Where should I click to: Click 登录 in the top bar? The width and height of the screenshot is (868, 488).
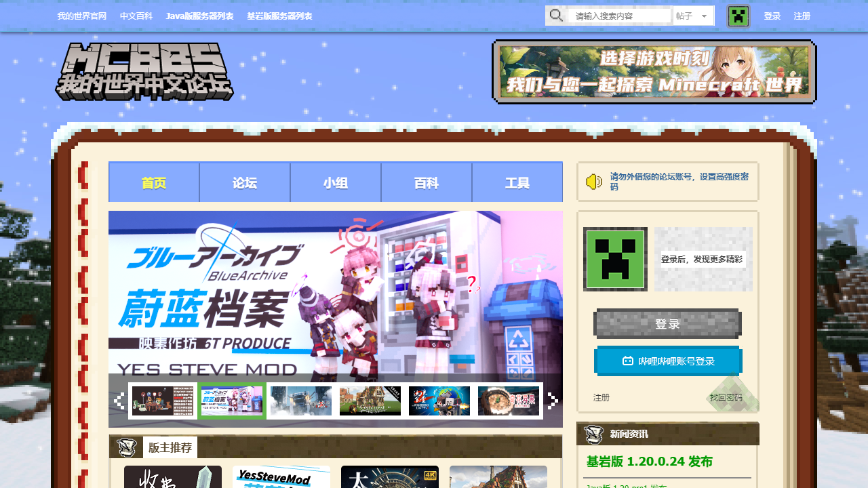coord(772,16)
